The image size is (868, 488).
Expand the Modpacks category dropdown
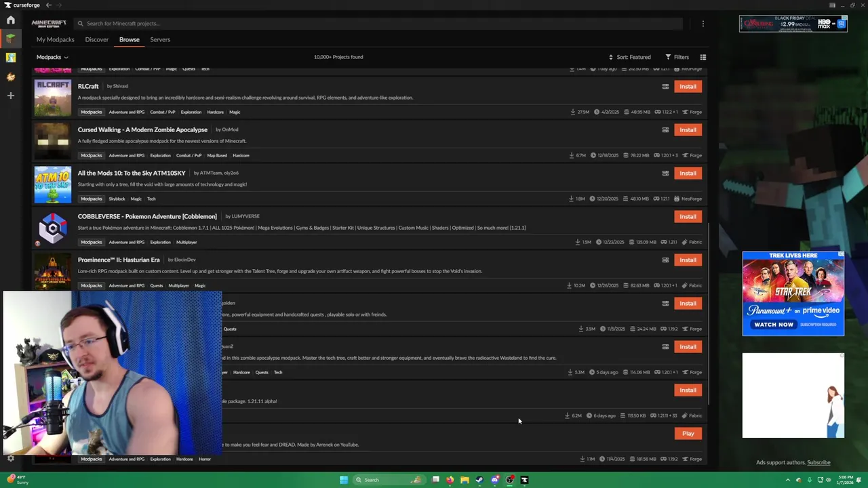coord(52,57)
